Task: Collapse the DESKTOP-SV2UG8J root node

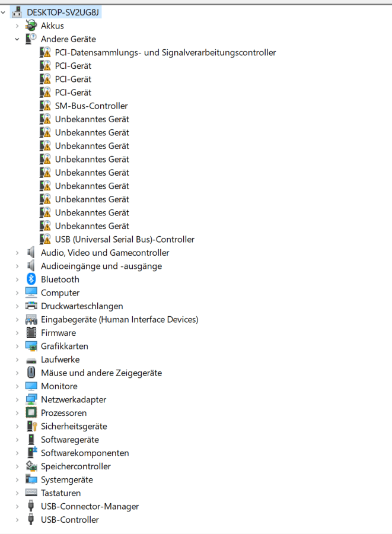Action: 3,12
